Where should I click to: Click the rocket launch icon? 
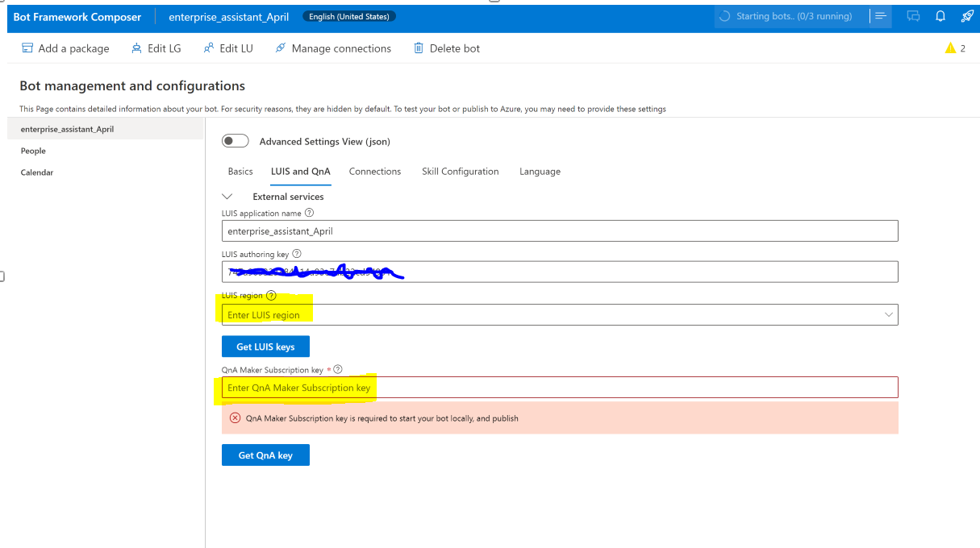point(966,16)
